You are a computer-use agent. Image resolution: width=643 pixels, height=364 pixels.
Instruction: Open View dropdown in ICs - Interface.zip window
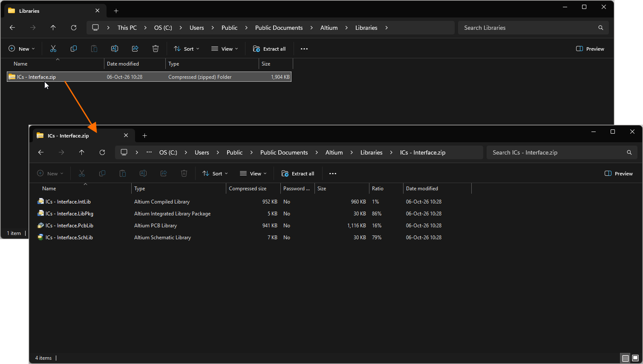point(253,174)
